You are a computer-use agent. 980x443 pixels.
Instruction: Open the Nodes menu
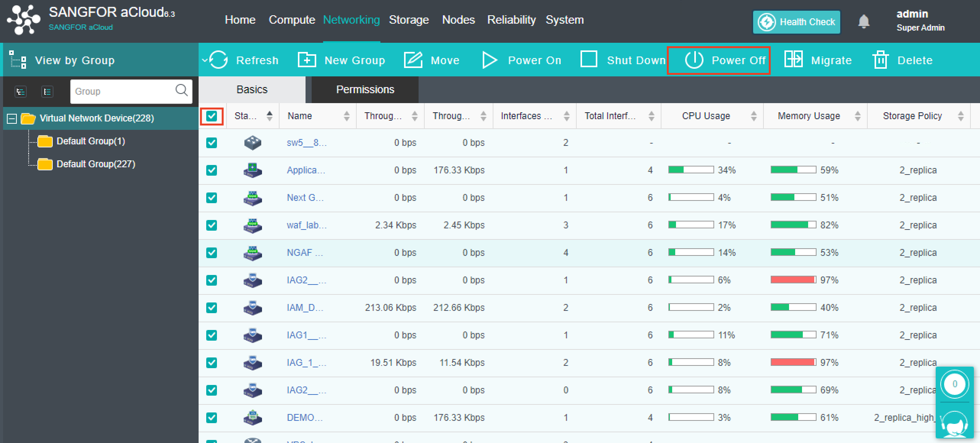(x=458, y=20)
